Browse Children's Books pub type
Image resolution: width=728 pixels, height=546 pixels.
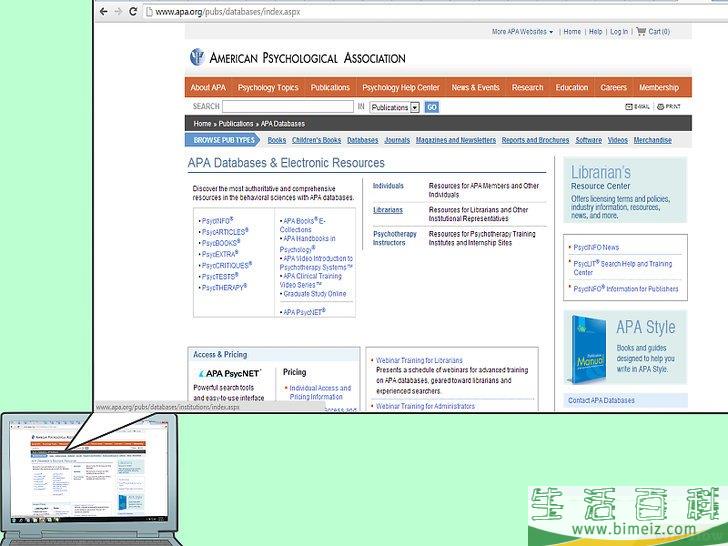pyautogui.click(x=317, y=140)
